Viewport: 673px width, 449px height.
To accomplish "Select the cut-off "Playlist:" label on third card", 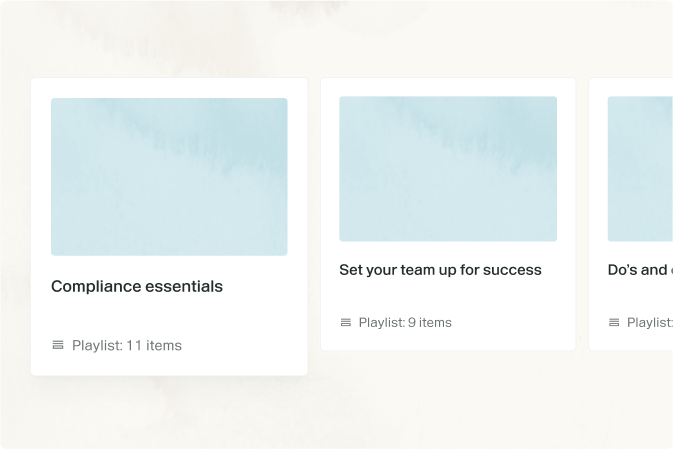I will [649, 323].
